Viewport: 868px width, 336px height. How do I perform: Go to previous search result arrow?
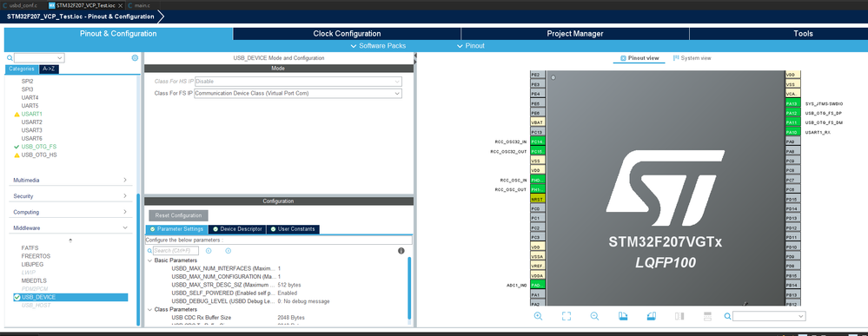tap(209, 251)
